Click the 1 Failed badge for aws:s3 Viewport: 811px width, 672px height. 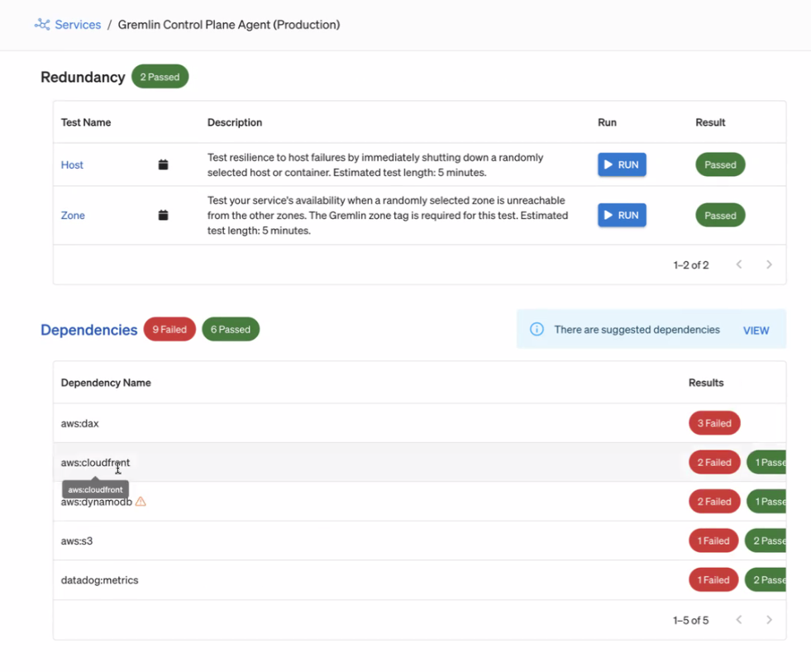click(x=713, y=541)
